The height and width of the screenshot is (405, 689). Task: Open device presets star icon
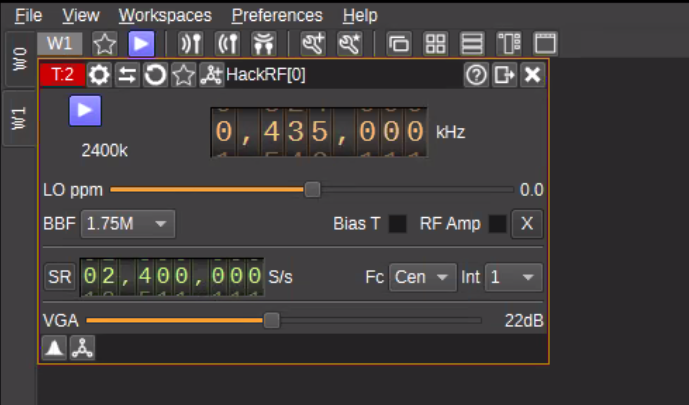coord(183,75)
